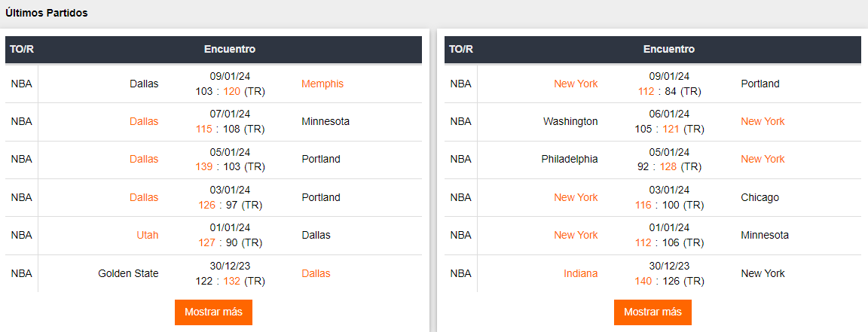Viewport: 868px width, 332px height.
Task: Open the Chicago team link
Action: click(759, 197)
